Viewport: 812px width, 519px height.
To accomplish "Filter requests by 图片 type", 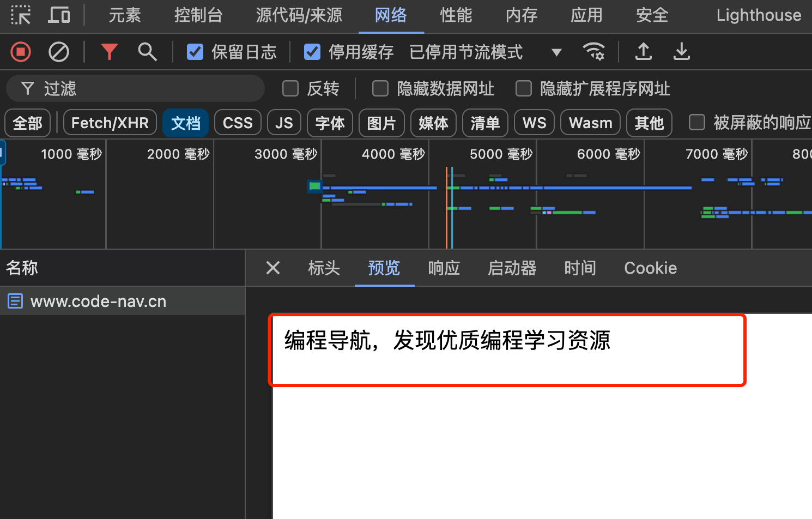I will [381, 123].
